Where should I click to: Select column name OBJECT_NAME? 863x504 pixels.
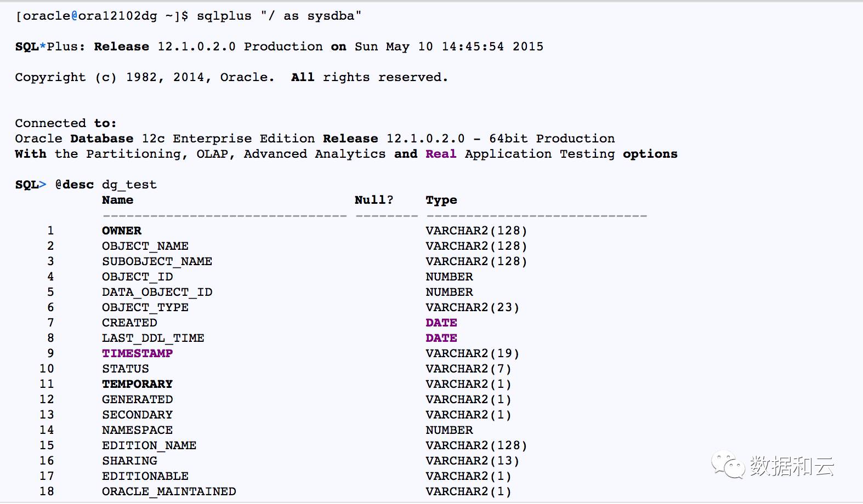point(145,246)
